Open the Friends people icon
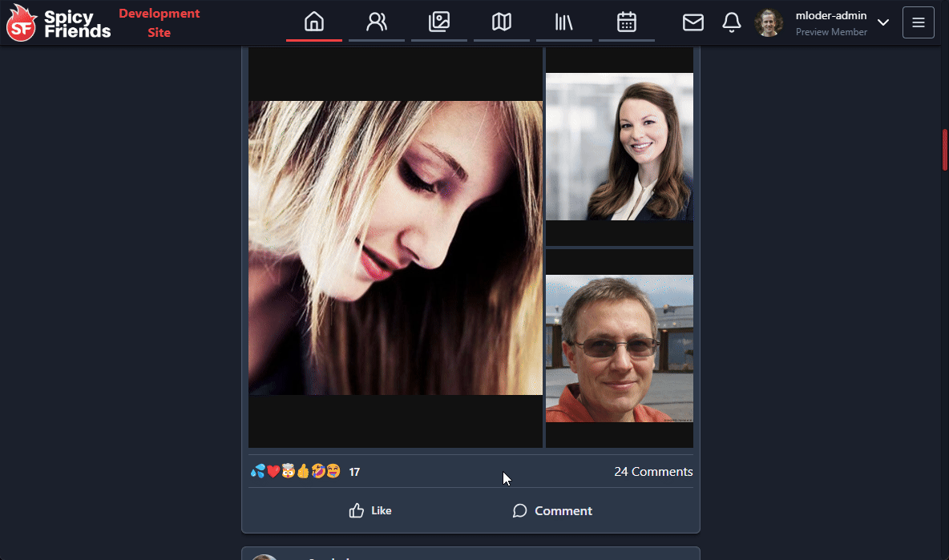Viewport: 949px width, 560px height. 377,22
